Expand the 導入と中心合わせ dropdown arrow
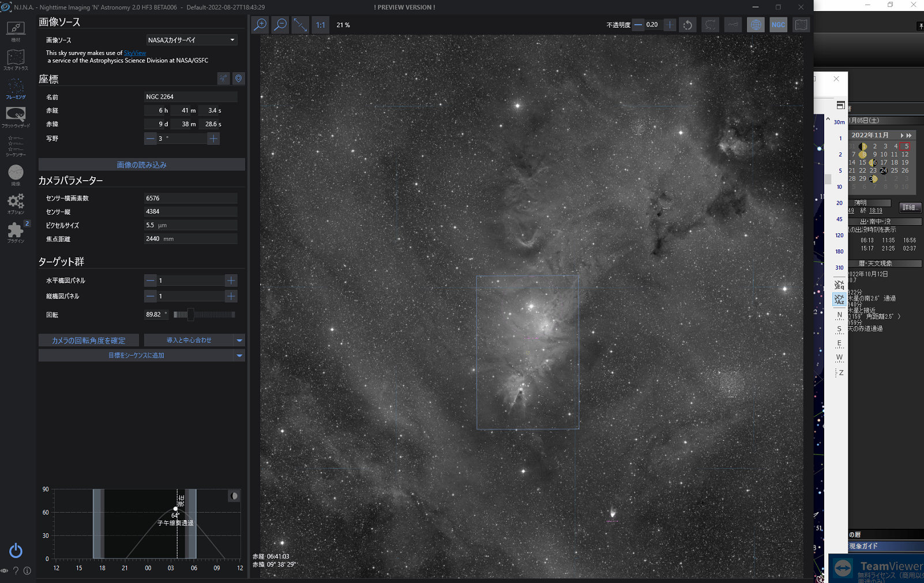924x583 pixels. coord(239,341)
